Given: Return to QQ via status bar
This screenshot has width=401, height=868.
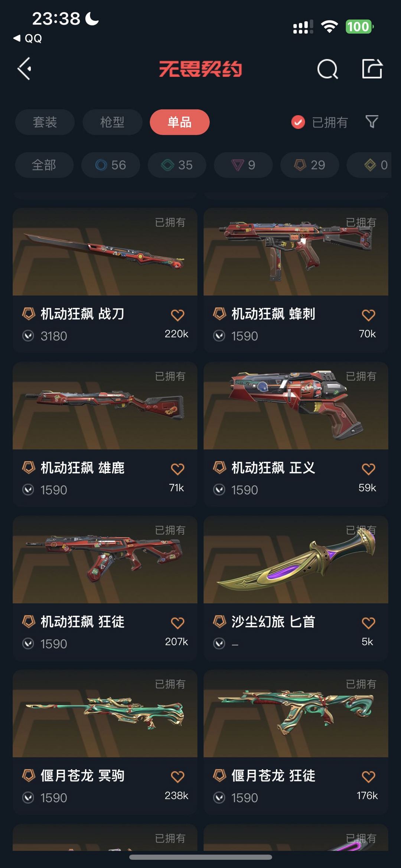Looking at the screenshot, I should point(27,38).
